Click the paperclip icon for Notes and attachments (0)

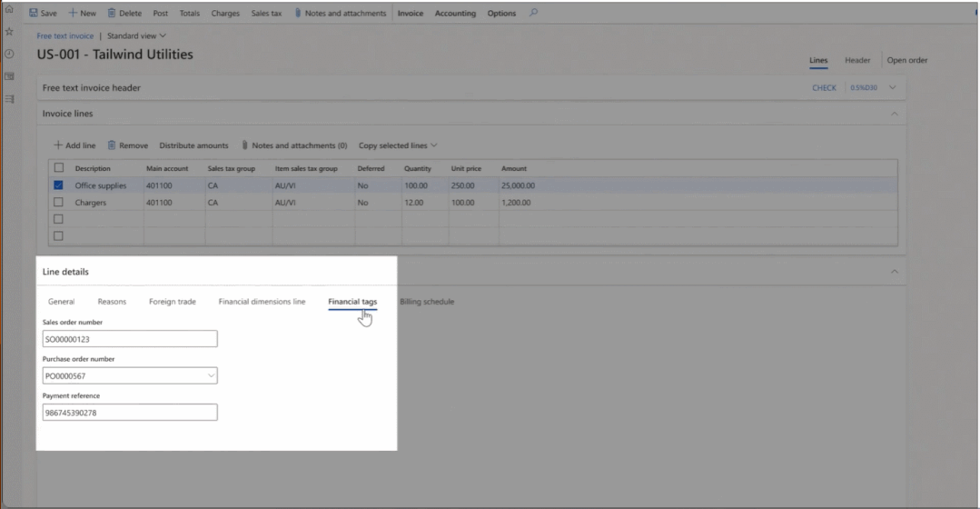click(x=244, y=145)
